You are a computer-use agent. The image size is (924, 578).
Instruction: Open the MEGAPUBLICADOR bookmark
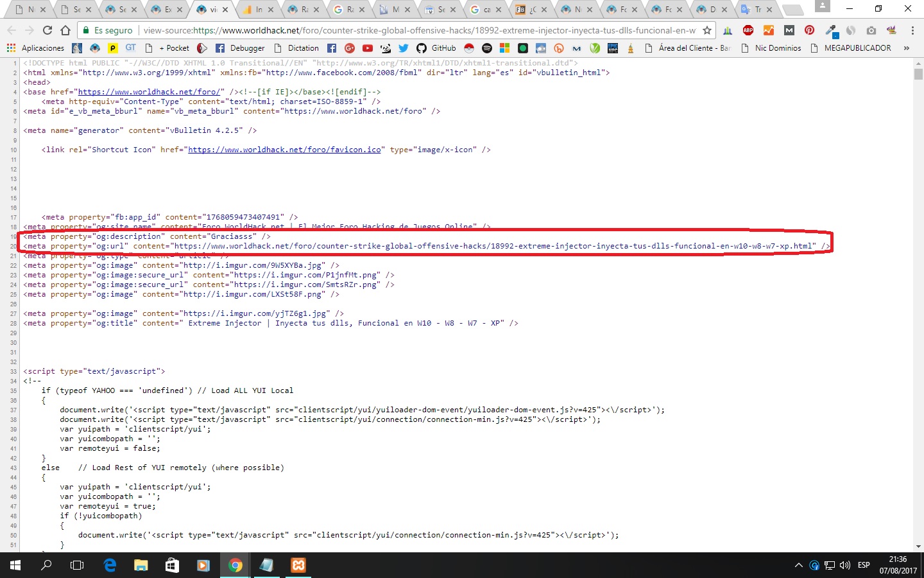click(x=851, y=48)
